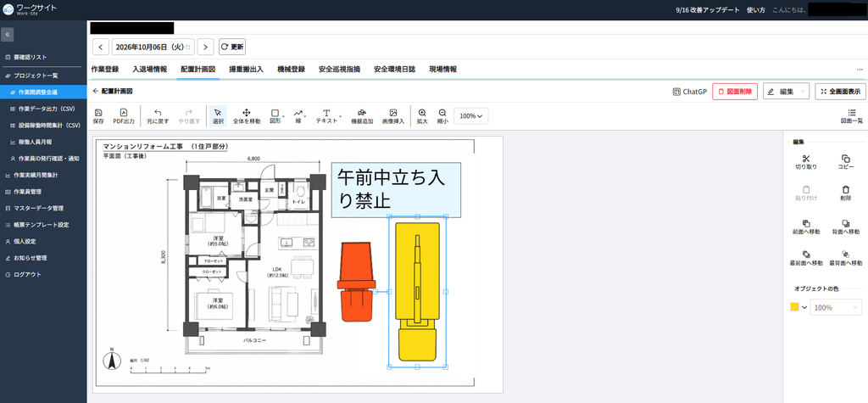
Task: Click the PDF出力 export icon
Action: pos(124,116)
